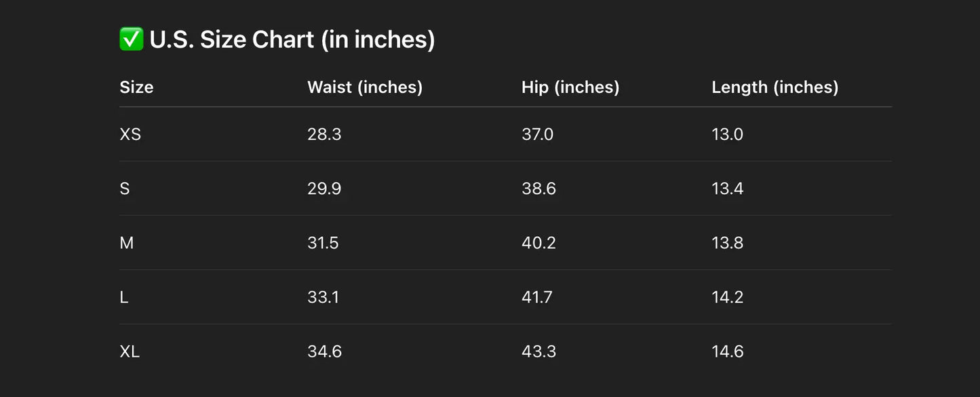The image size is (980, 397).
Task: Click the XL hip value 43.3
Action: pyautogui.click(x=538, y=352)
